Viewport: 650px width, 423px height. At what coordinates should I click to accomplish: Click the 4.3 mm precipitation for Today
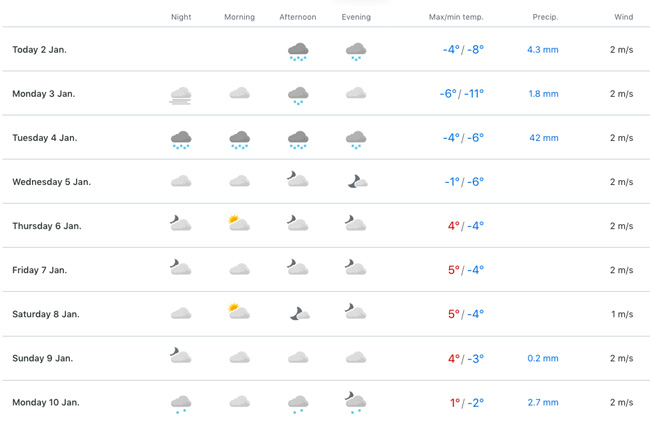[543, 50]
